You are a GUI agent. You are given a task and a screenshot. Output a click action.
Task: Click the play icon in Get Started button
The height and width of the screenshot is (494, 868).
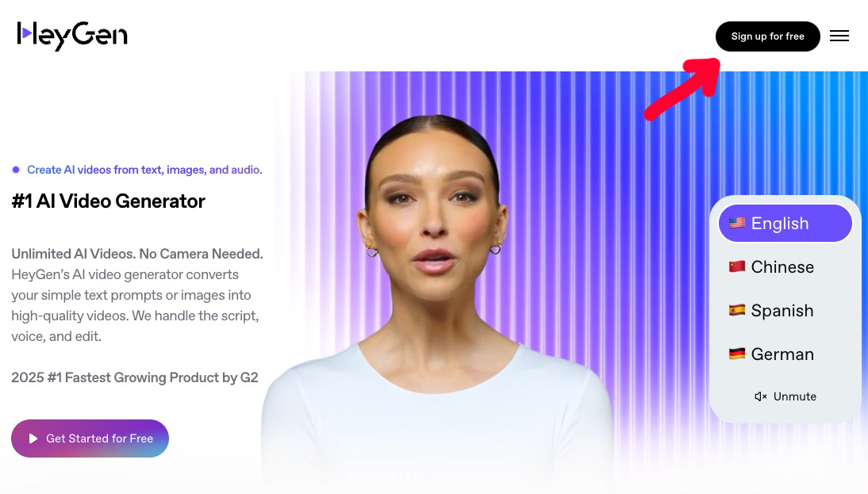[33, 438]
